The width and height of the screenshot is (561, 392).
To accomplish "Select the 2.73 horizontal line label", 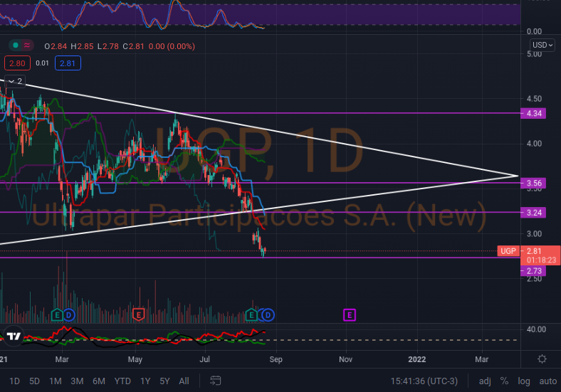I will [x=533, y=271].
